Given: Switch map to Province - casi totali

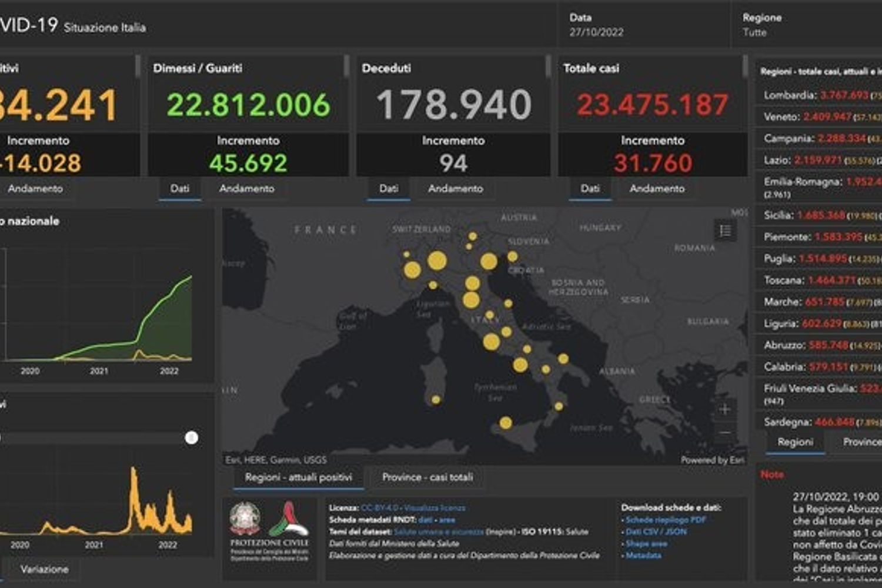Looking at the screenshot, I should [x=427, y=477].
